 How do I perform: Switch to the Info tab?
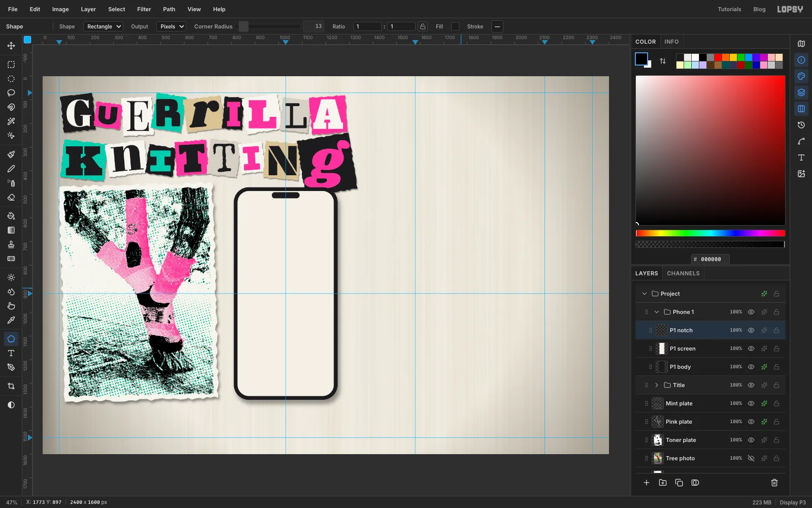pos(671,42)
